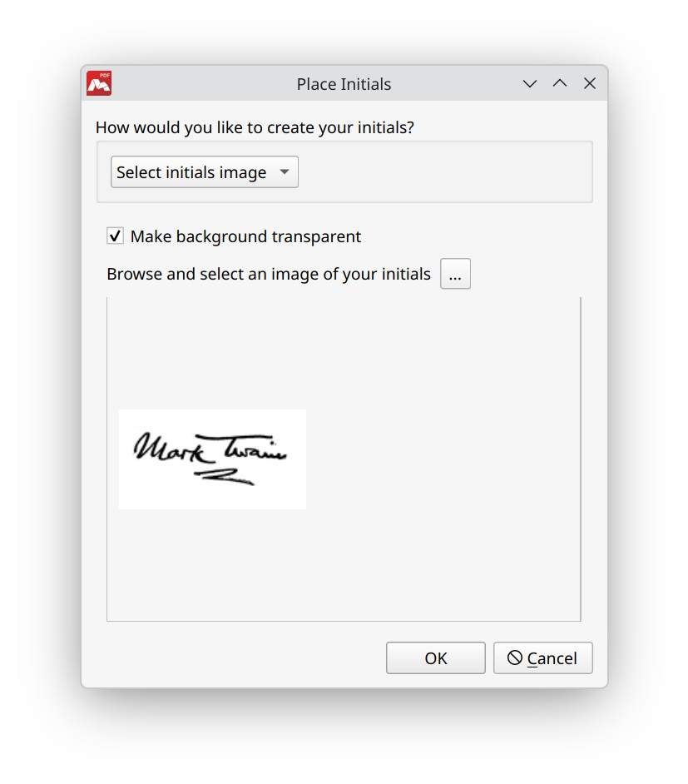
Task: Minimize the dialog with down chevron
Action: [530, 83]
